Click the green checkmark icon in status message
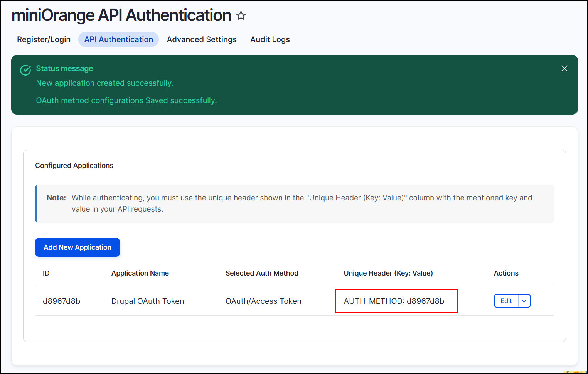Screen dimensions: 588x374 point(25,70)
